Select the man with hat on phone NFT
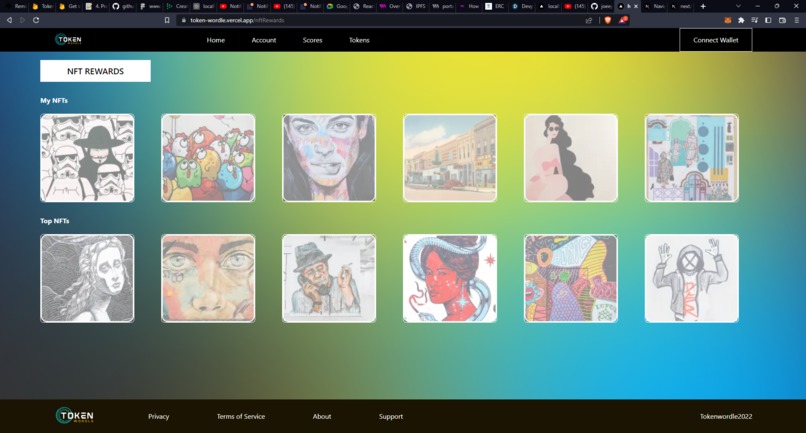The image size is (806, 433). [x=329, y=278]
